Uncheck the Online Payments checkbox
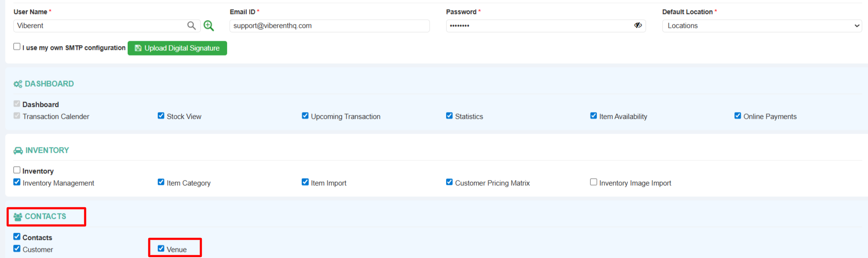868x258 pixels. (x=737, y=115)
